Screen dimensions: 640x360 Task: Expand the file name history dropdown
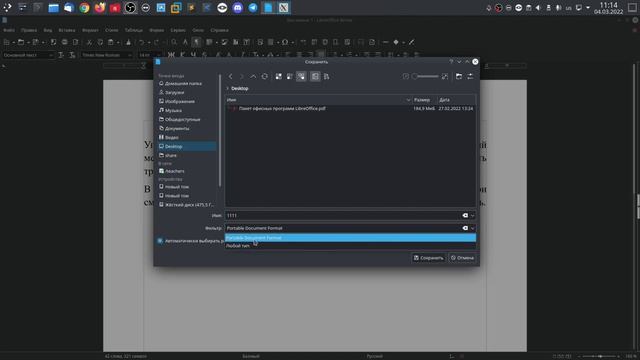472,216
